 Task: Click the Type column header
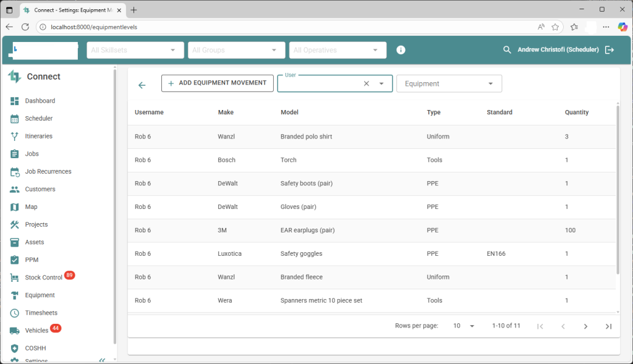tap(433, 112)
